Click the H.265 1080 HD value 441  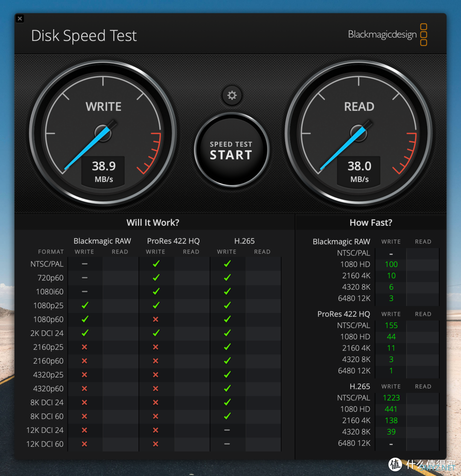tap(391, 409)
